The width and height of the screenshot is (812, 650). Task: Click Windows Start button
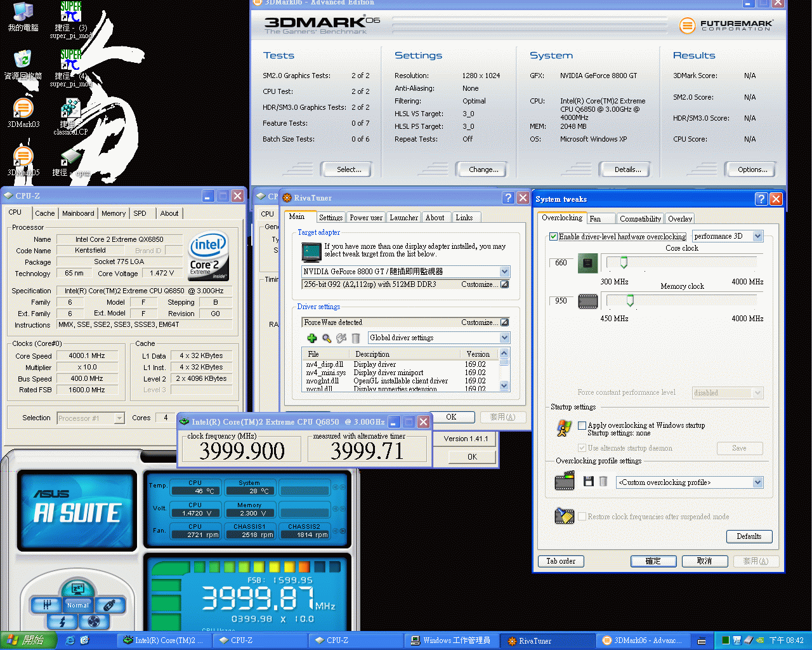[x=29, y=640]
